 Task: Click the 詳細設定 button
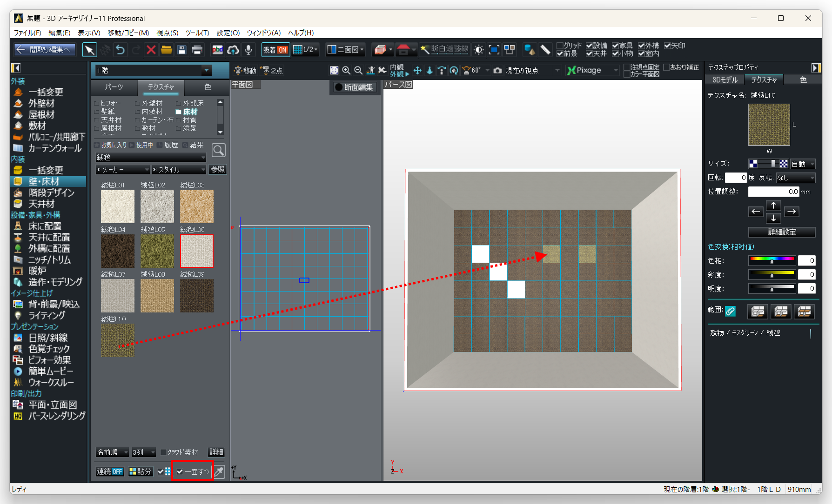pos(781,232)
